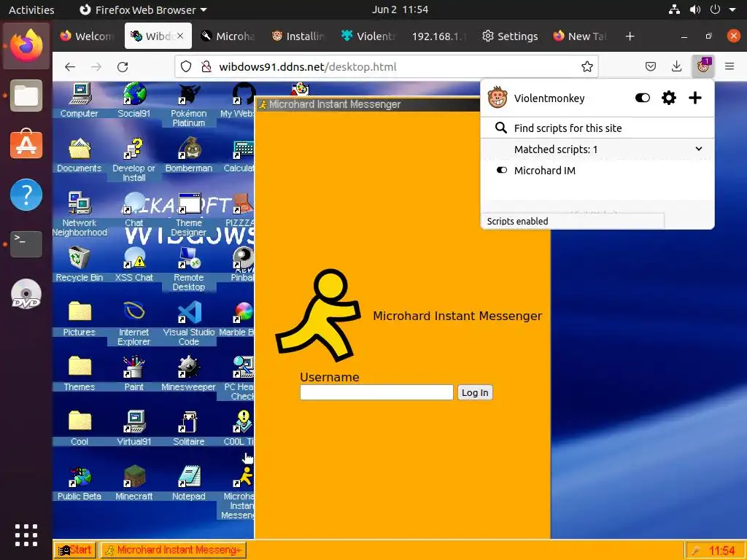Create new script with plus icon
Screen dimensions: 747x560
coord(695,98)
